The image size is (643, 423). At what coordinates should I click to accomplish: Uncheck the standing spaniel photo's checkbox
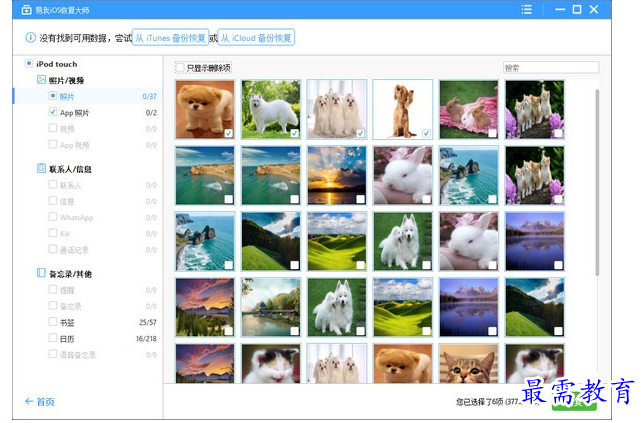[x=426, y=133]
